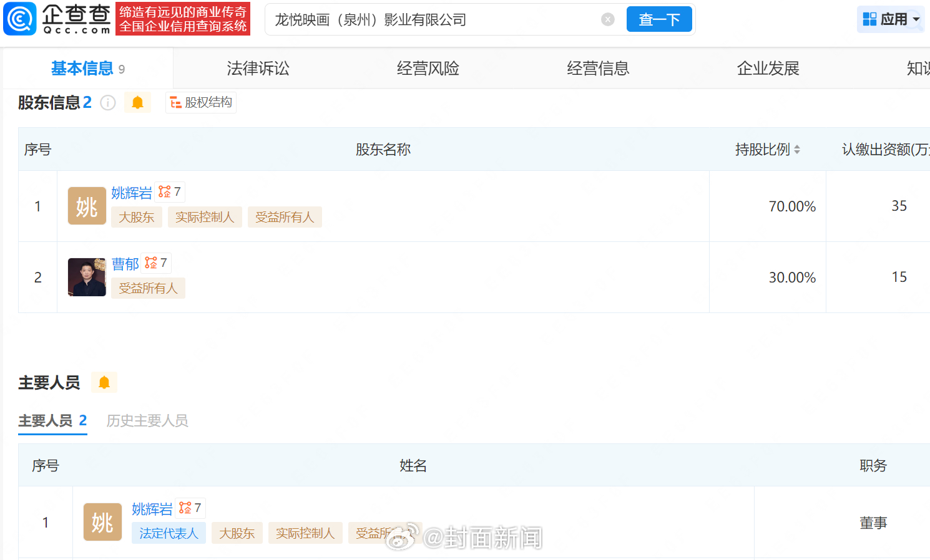Open 曹郁's related companies via the 7 icon
Viewport: 930px width, 560px height.
(155, 263)
